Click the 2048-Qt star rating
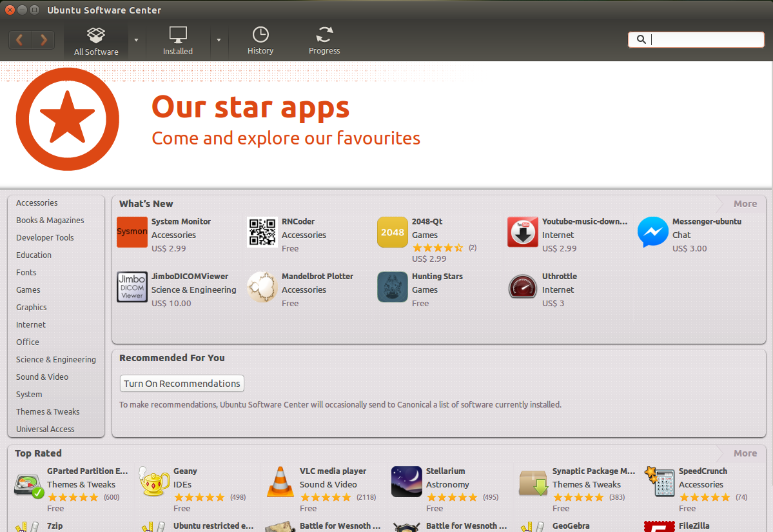This screenshot has width=773, height=532. [x=437, y=248]
